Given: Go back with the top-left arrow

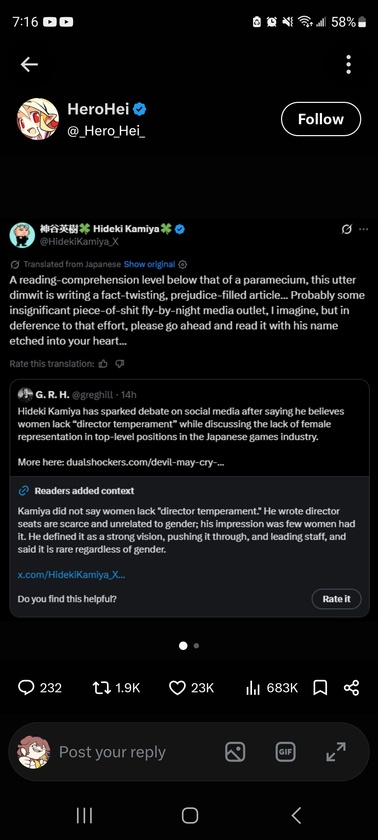Looking at the screenshot, I should point(29,64).
